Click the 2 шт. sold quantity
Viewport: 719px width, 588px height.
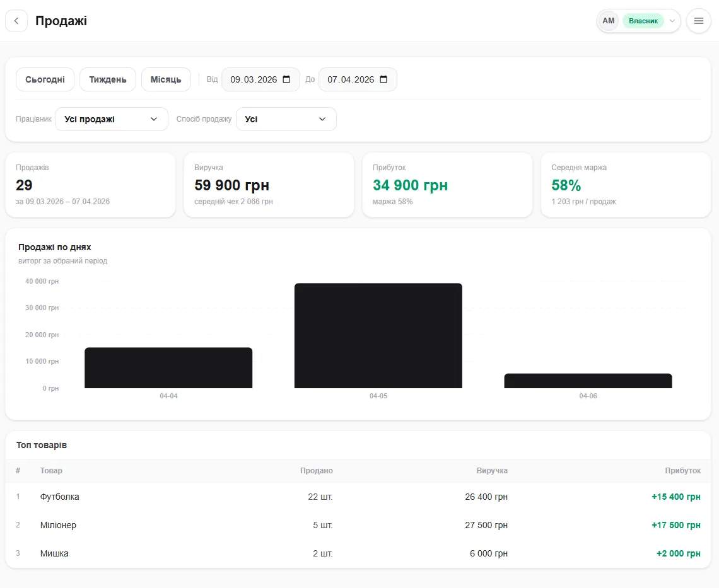323,553
